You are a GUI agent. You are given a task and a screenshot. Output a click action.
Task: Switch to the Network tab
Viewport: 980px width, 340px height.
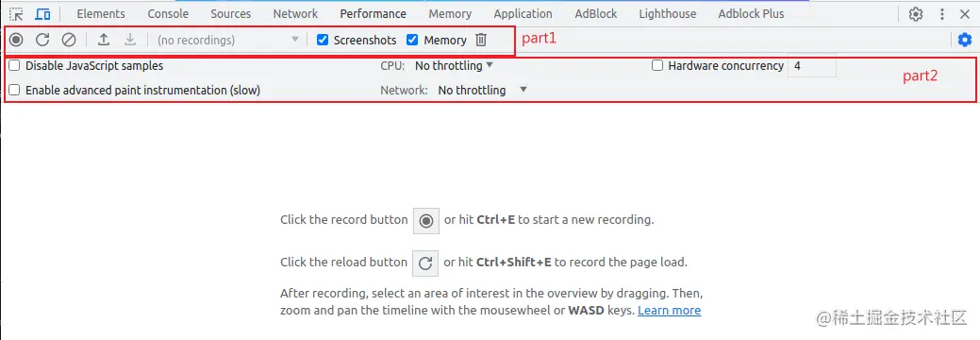tap(295, 14)
